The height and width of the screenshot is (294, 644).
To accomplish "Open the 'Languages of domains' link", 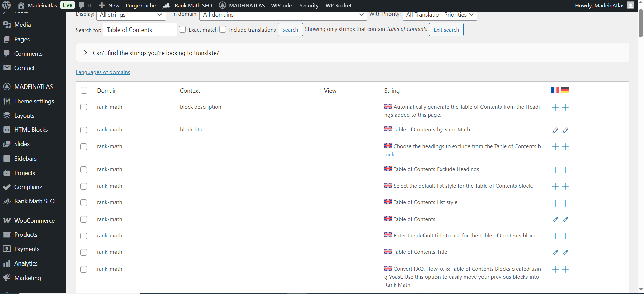I will [x=103, y=72].
